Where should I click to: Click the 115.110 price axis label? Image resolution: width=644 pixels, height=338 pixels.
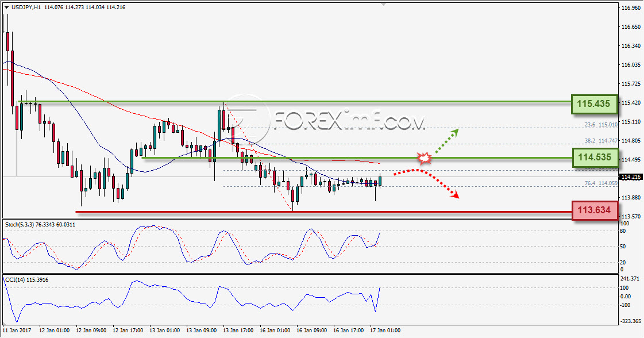tap(631, 121)
